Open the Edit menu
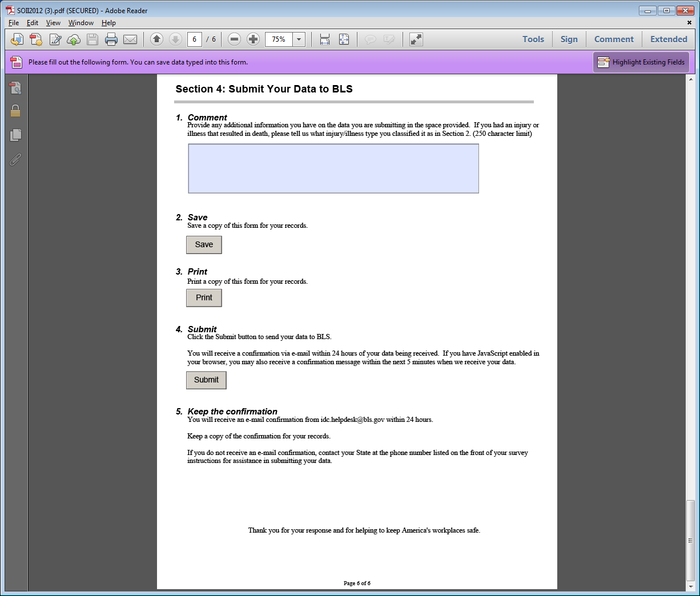The image size is (700, 596). tap(33, 23)
